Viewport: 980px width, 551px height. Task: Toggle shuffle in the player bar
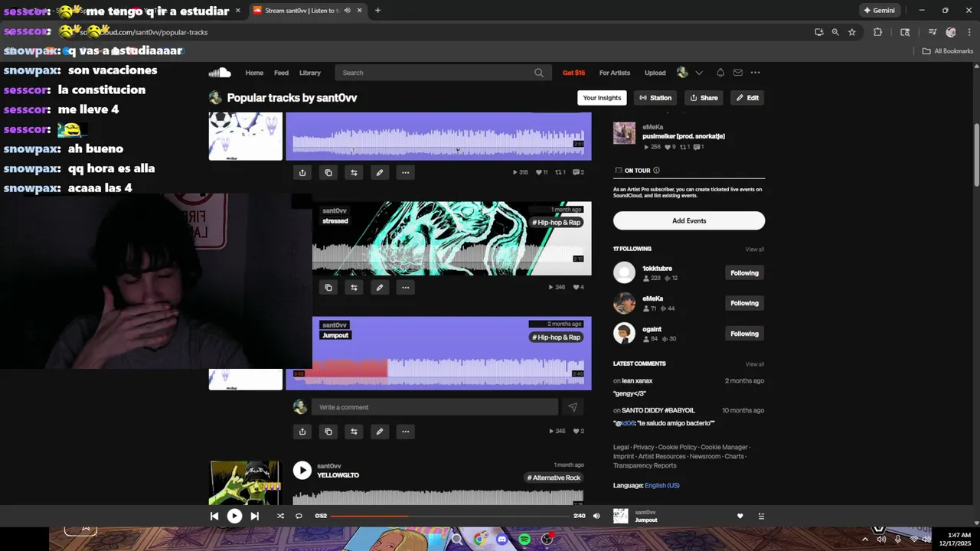coord(280,516)
